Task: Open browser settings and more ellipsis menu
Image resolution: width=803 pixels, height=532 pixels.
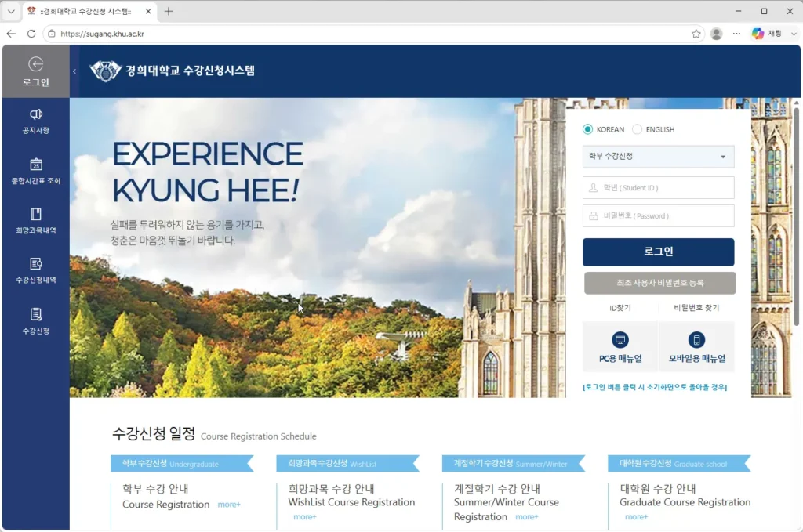Action: point(736,34)
